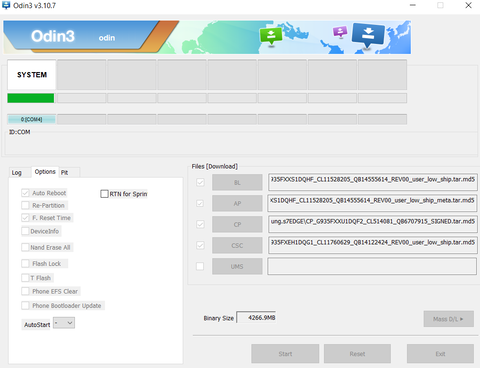480x368 pixels.
Task: Click the CP file path field
Action: (372, 224)
